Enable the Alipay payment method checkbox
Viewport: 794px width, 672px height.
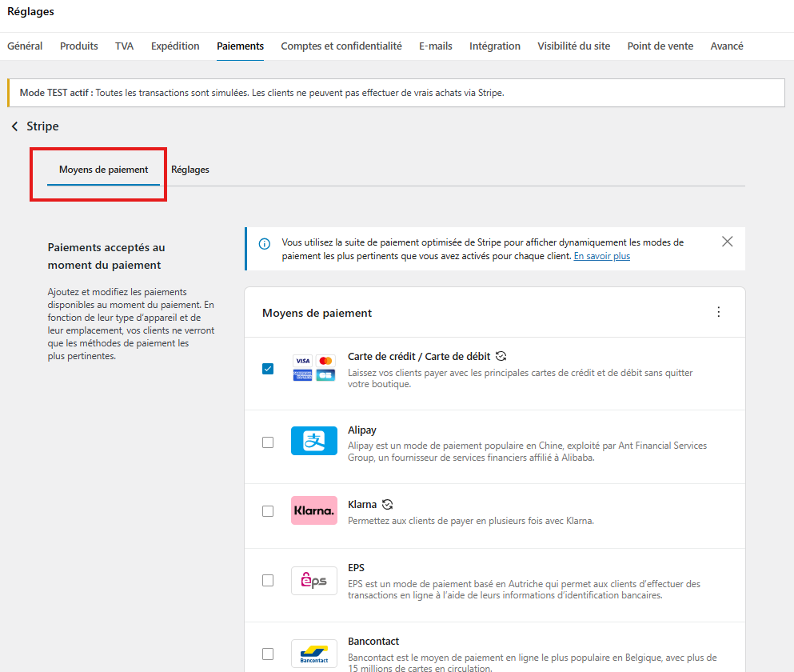tap(268, 442)
